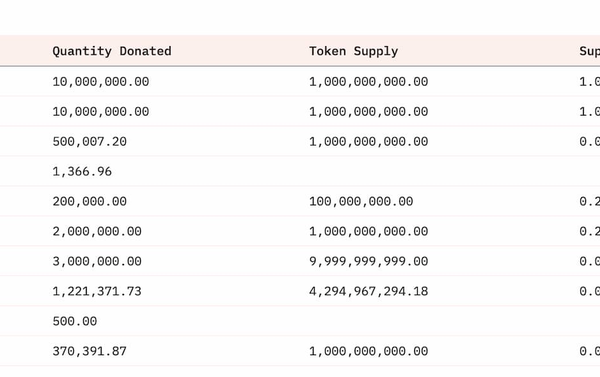Click the 500.00 quantity cell
The width and height of the screenshot is (600, 377).
[75, 321]
